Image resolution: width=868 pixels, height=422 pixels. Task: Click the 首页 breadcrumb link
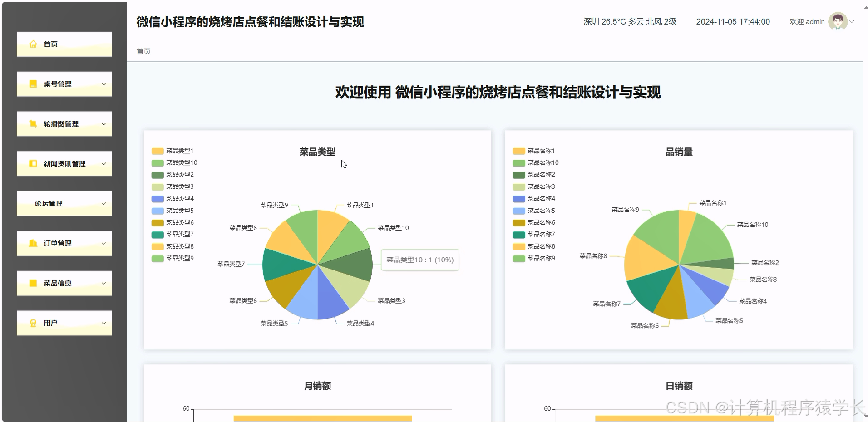143,51
